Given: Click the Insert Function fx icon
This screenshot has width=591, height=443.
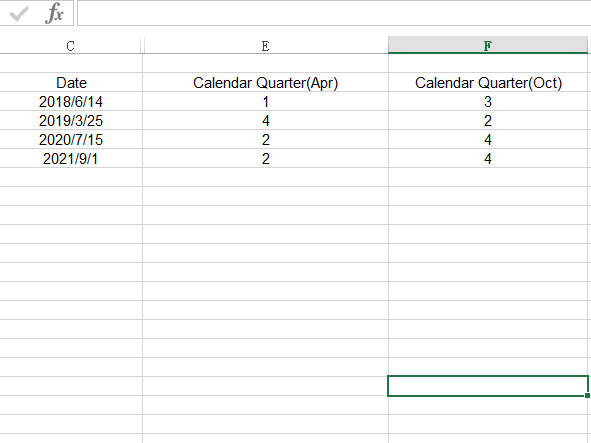Looking at the screenshot, I should pyautogui.click(x=54, y=14).
